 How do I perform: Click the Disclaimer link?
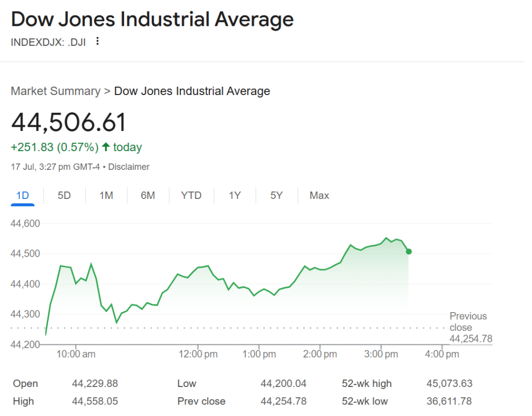tap(129, 167)
